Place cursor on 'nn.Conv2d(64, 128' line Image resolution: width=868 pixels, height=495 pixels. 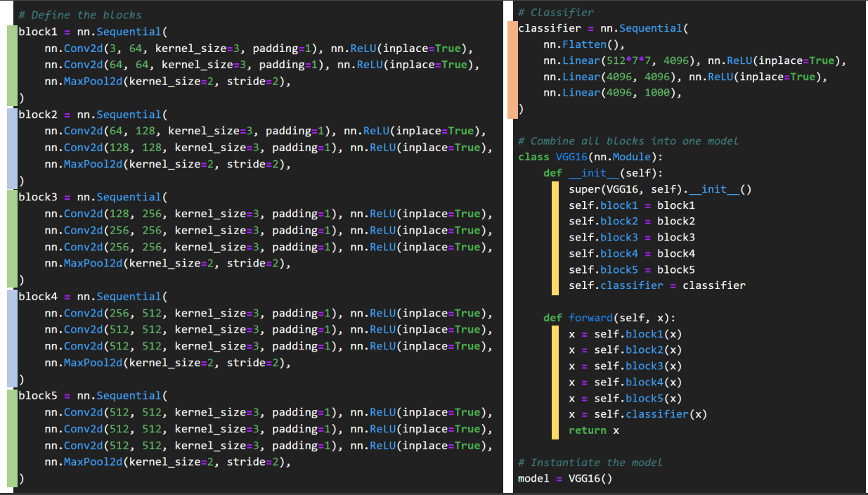(266, 131)
